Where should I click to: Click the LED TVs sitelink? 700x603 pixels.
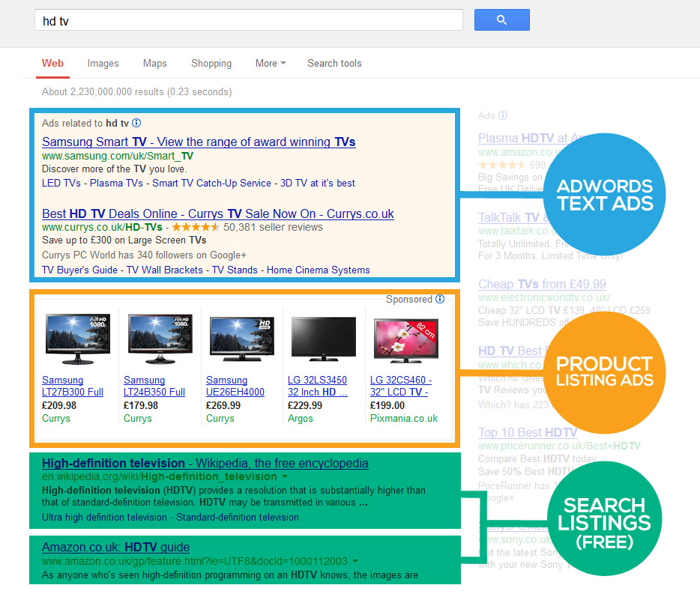point(61,183)
